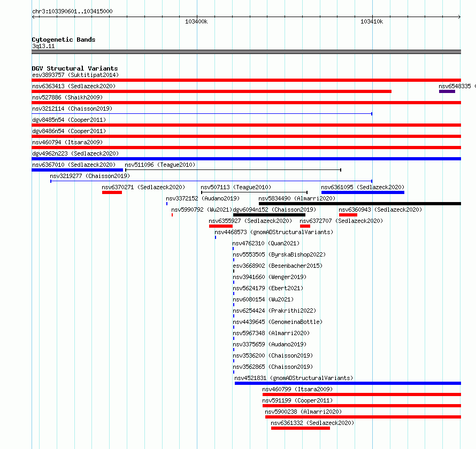This screenshot has width=476, height=449.
Task: Click nsv460799 (Itsara2009) label
Action: pyautogui.click(x=297, y=389)
